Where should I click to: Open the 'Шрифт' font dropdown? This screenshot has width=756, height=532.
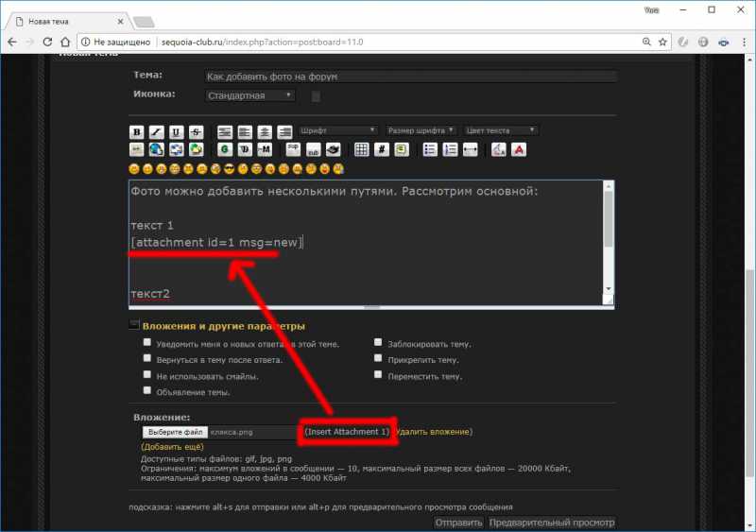[337, 130]
